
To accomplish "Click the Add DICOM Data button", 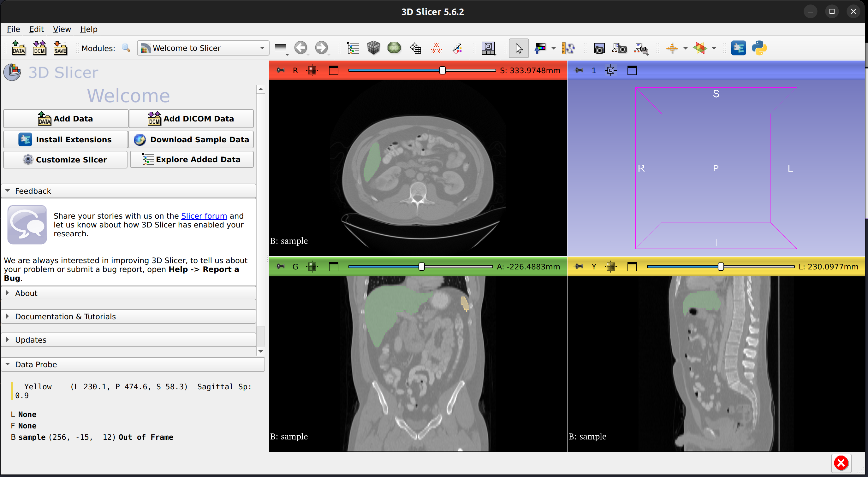I will pos(191,119).
